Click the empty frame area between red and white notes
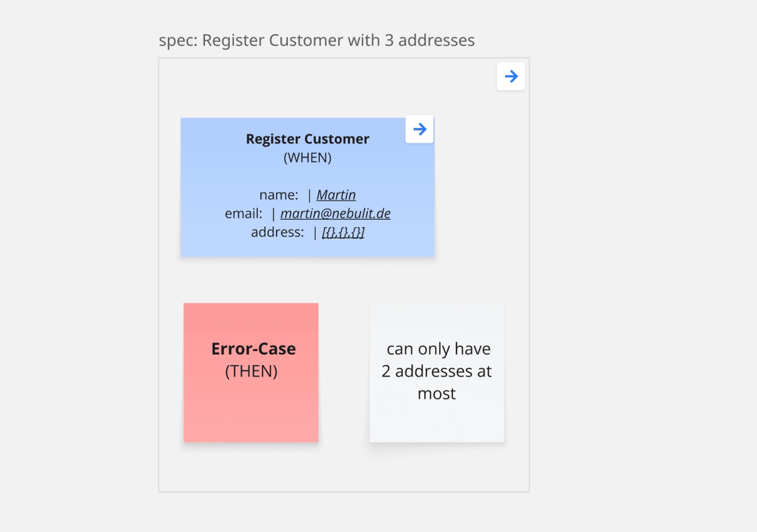This screenshot has width=757, height=532. pyautogui.click(x=344, y=372)
